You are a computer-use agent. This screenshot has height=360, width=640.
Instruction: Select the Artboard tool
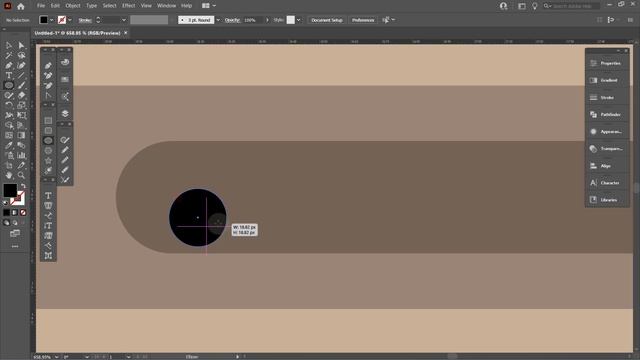click(x=9, y=165)
